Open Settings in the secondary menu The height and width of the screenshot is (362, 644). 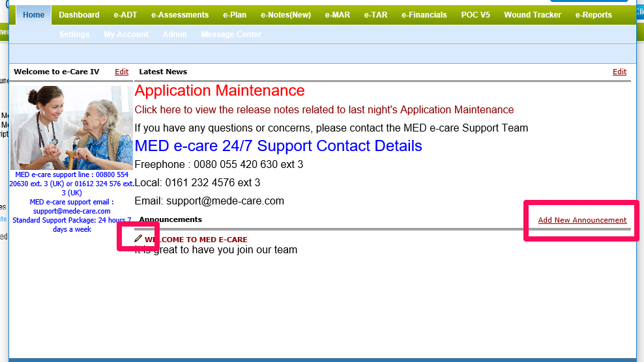pyautogui.click(x=74, y=35)
